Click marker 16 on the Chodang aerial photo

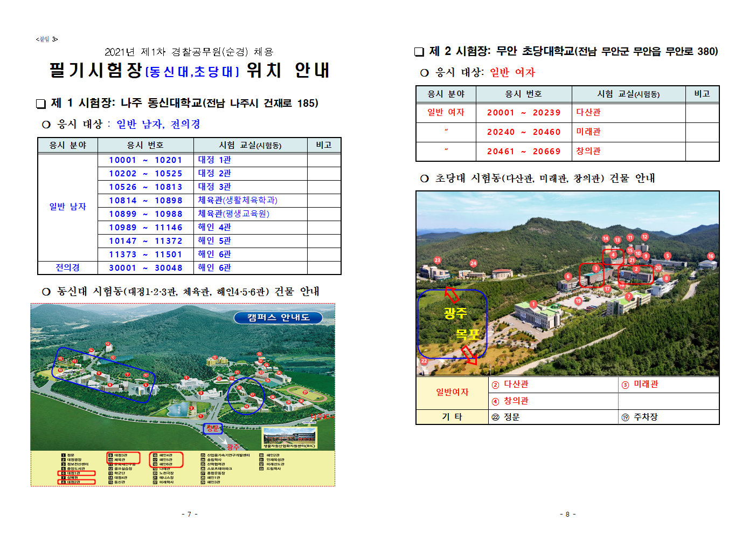[711, 256]
